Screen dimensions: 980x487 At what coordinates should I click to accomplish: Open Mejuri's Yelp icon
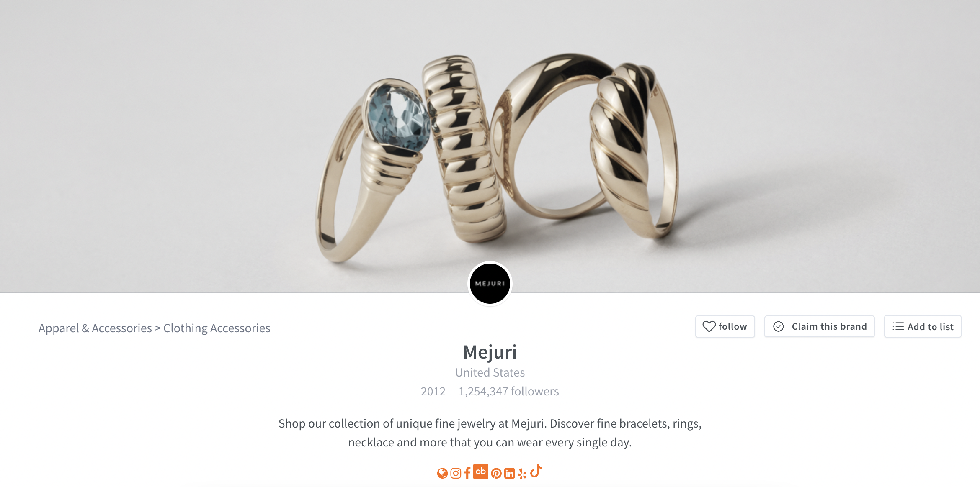click(x=522, y=474)
